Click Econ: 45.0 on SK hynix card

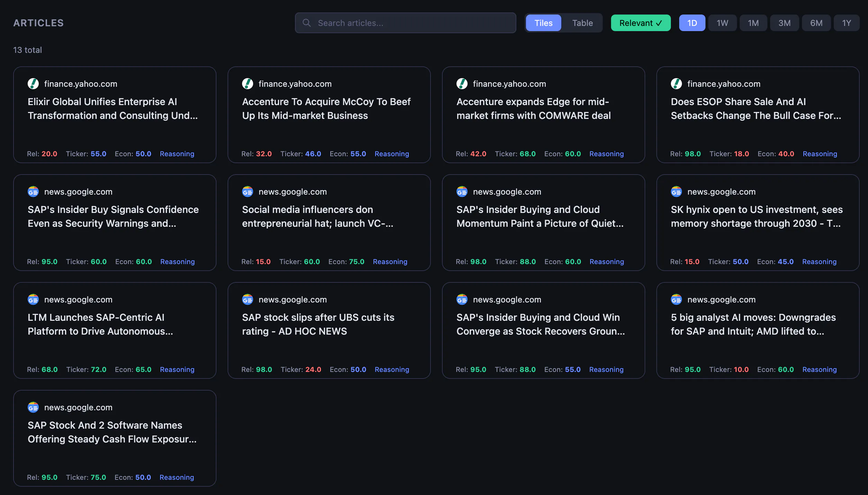(x=775, y=262)
